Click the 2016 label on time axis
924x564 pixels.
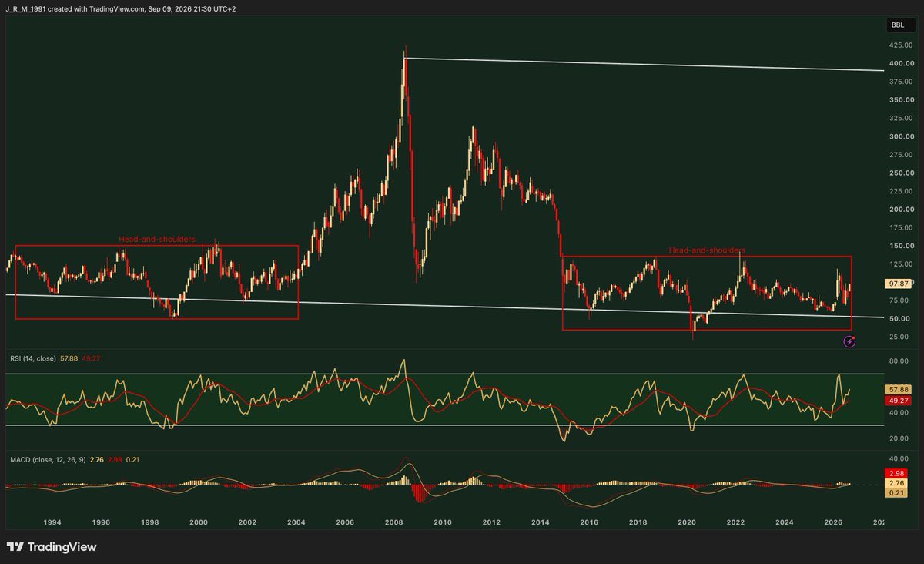click(589, 522)
